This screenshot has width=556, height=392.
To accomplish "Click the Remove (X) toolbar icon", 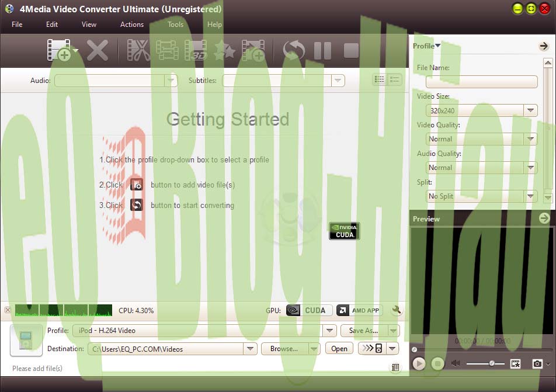I will coord(98,50).
